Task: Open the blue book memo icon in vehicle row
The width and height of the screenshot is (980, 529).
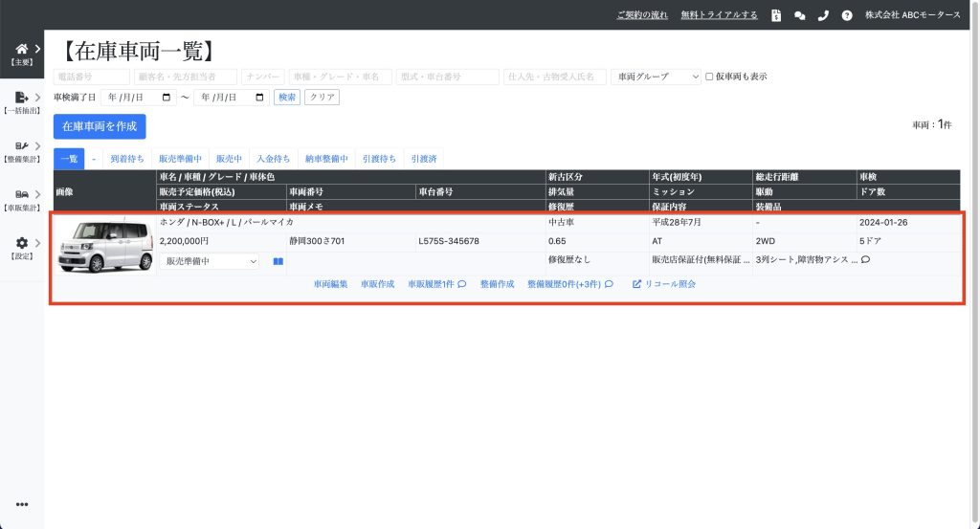Action: click(x=278, y=261)
